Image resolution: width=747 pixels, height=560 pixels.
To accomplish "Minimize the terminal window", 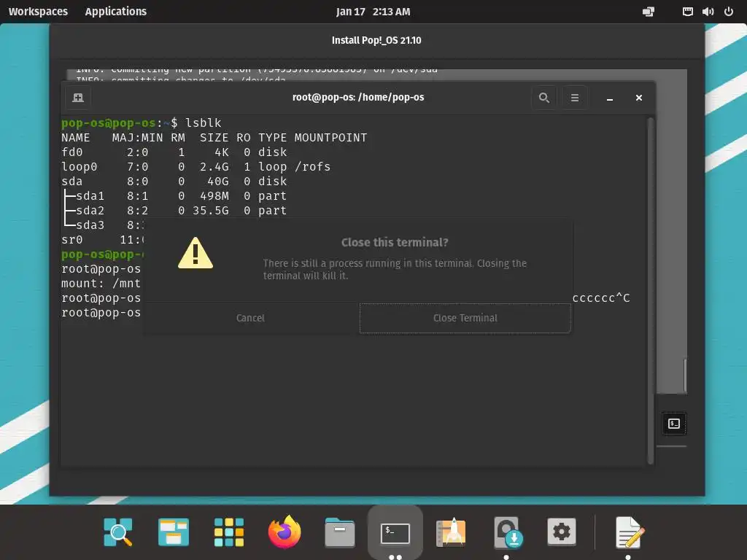I will coord(609,98).
